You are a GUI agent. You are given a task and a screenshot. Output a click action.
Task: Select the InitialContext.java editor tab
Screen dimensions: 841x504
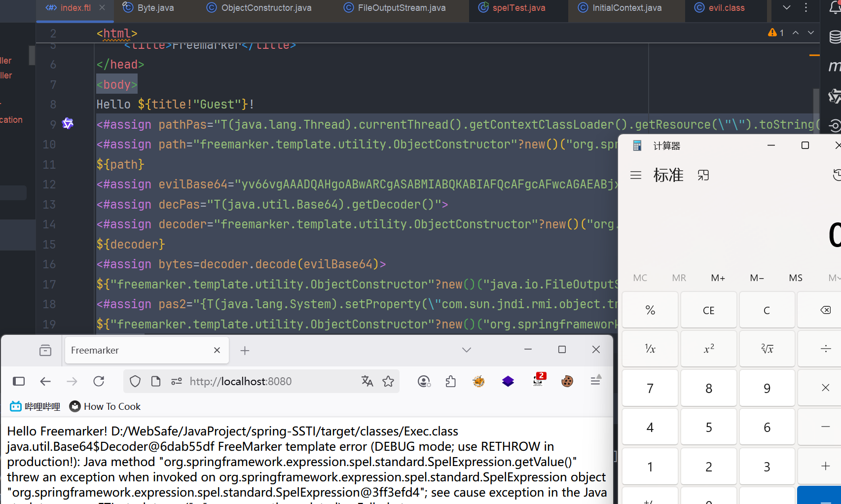click(x=620, y=8)
